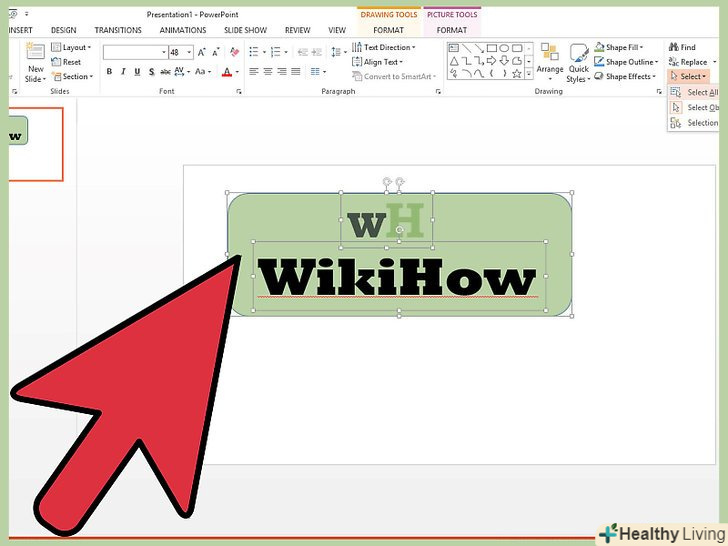Click the text shadow icon
Viewport: 728px width, 546px height.
(151, 72)
